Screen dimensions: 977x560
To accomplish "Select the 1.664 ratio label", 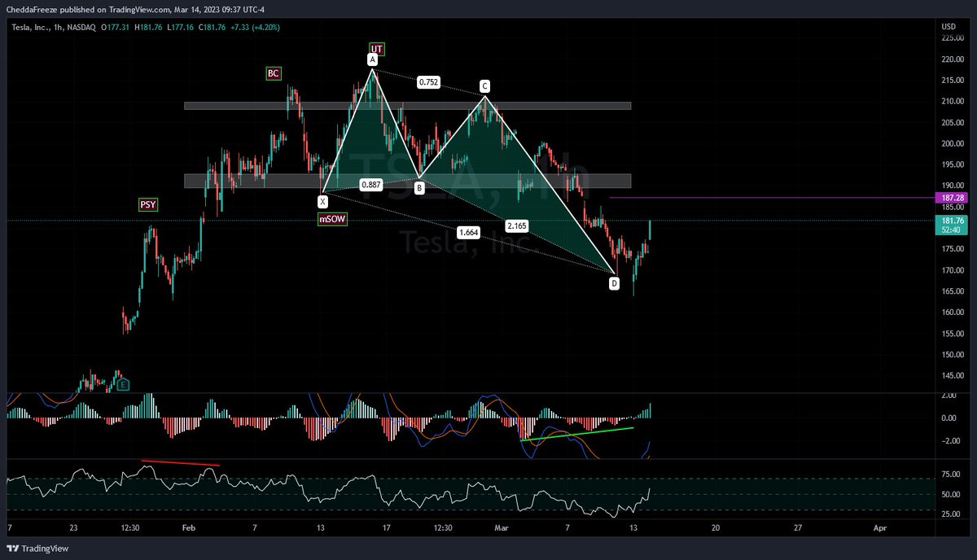I will click(468, 233).
